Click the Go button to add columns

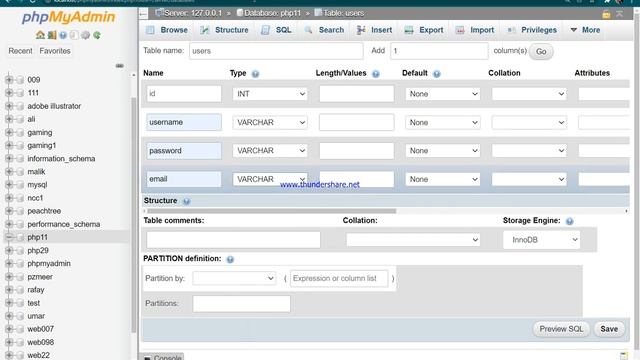tap(541, 51)
